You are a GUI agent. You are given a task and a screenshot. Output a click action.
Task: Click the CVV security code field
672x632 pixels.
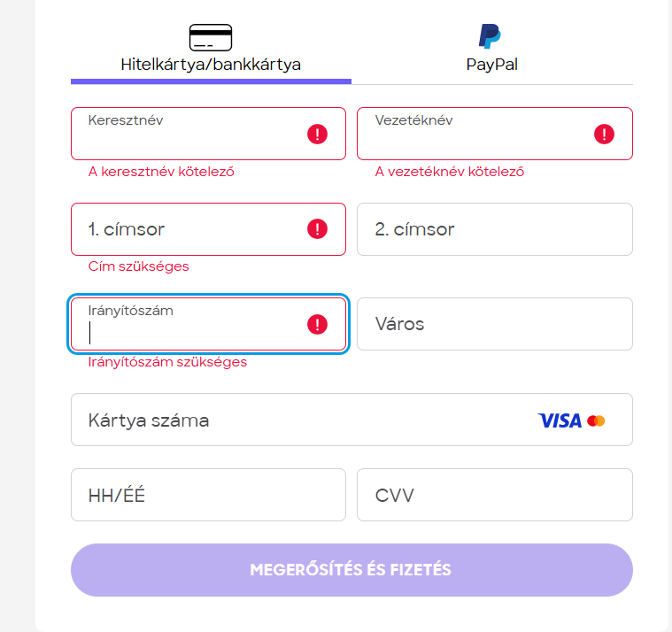point(494,495)
